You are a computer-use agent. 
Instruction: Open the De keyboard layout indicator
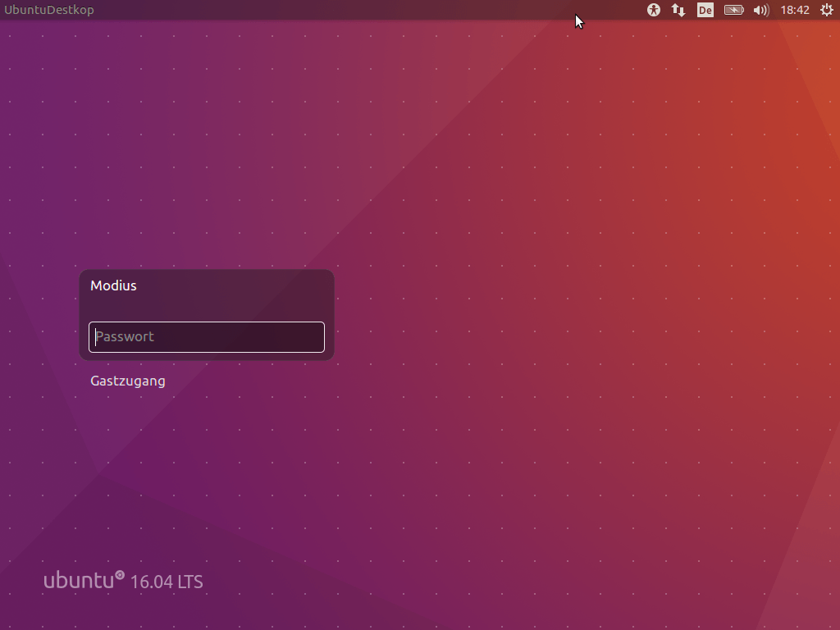coord(705,10)
